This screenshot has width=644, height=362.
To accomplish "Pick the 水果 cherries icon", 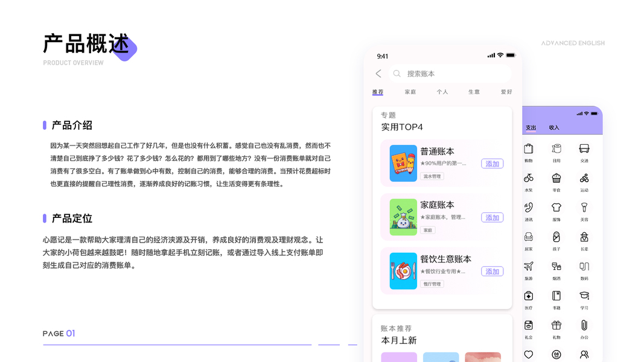I will [529, 178].
